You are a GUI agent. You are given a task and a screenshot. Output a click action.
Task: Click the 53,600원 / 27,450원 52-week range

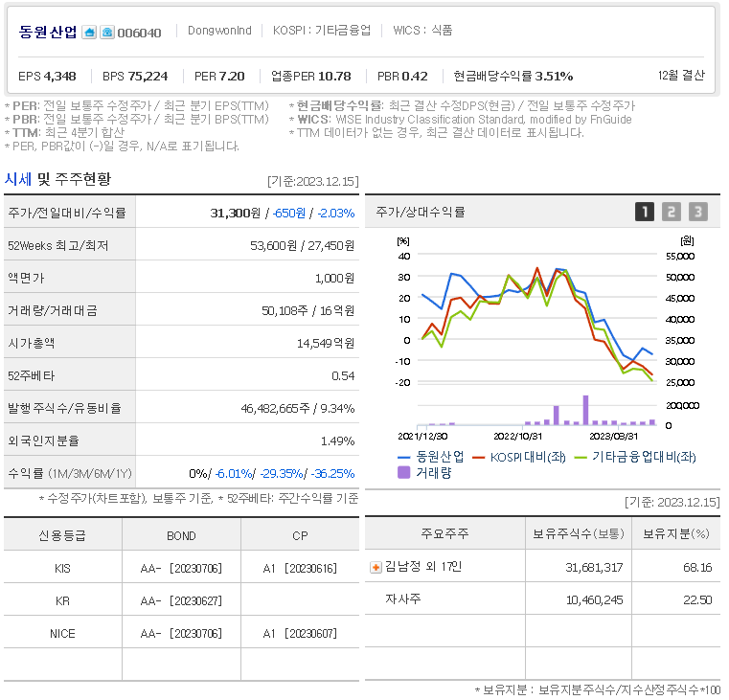click(302, 245)
